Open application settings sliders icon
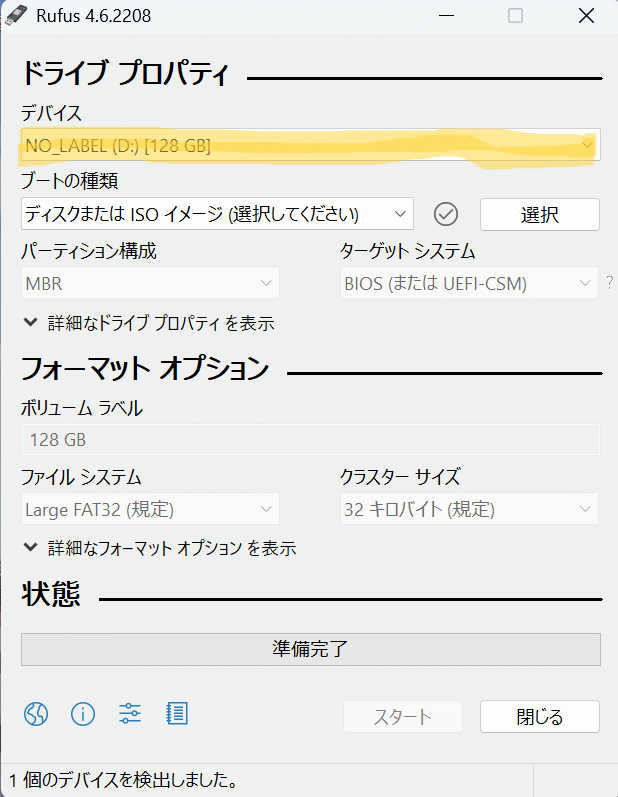Screen dimensions: 618x797 130,714
